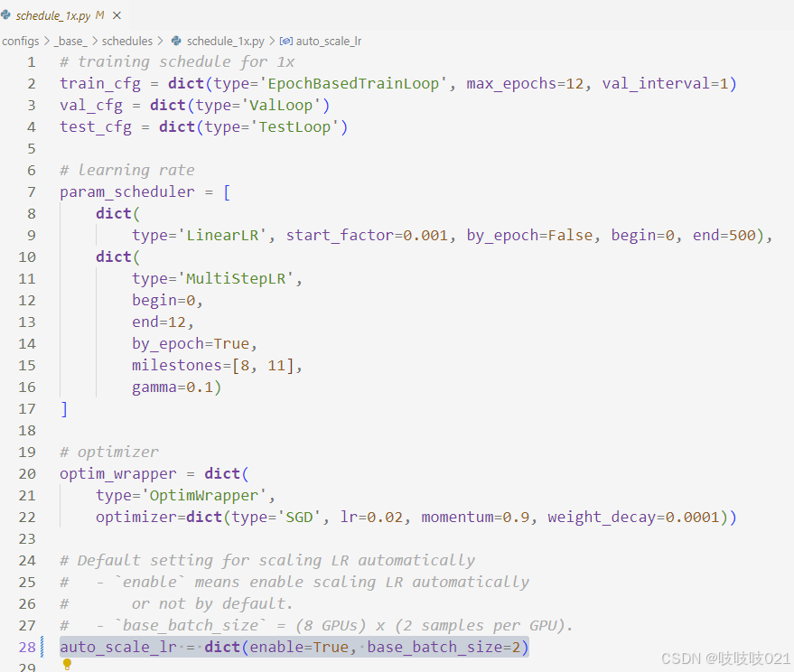Click end=500 on line 9
Viewport: 794px width, 672px height.
click(724, 235)
